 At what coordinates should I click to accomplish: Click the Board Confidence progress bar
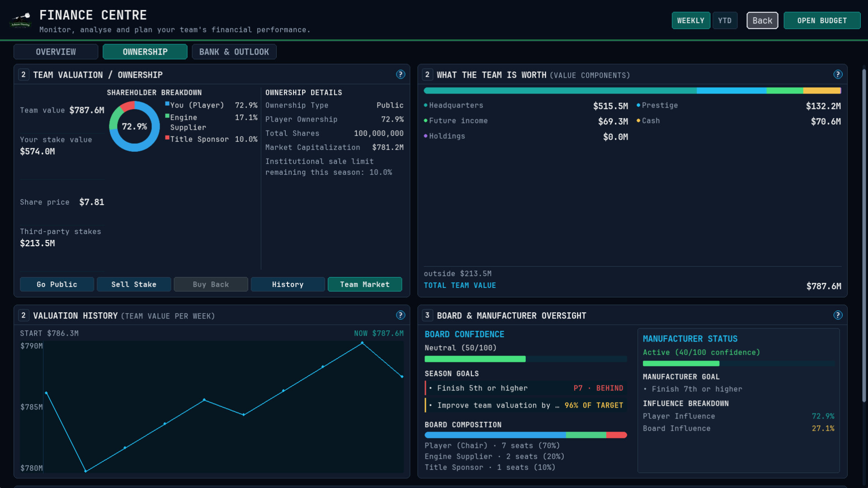(x=526, y=359)
